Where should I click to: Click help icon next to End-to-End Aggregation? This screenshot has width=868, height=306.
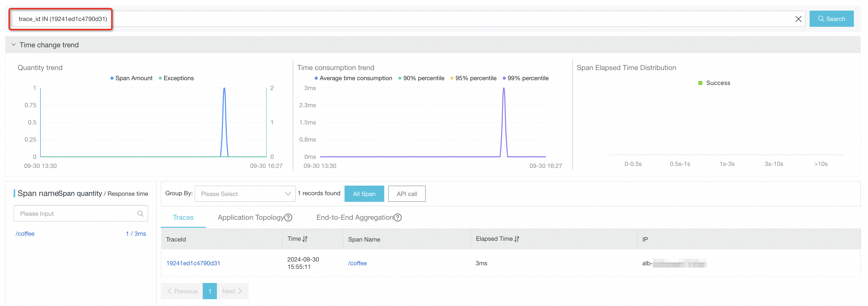coord(398,218)
